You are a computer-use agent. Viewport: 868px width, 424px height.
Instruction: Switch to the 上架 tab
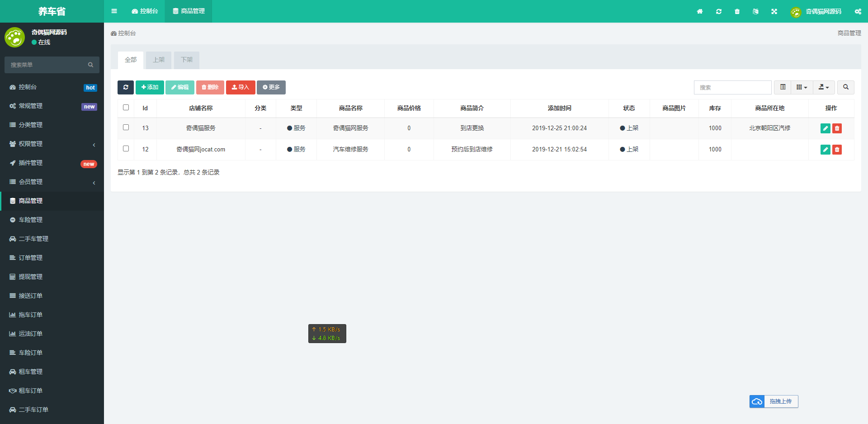(159, 60)
